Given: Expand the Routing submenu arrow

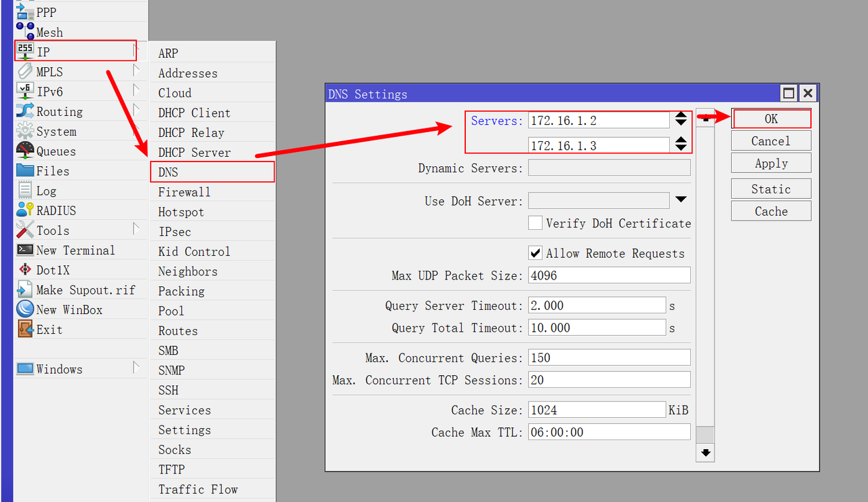Looking at the screenshot, I should (x=136, y=110).
